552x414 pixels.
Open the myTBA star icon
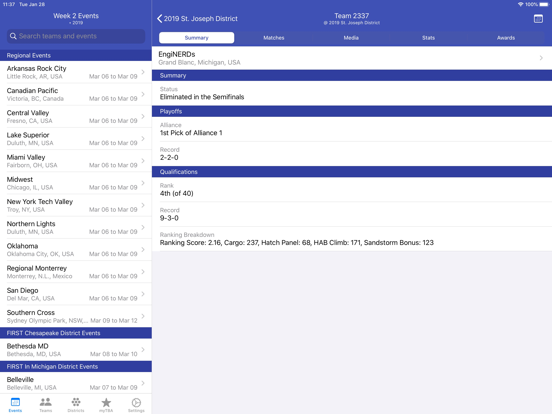[106, 404]
